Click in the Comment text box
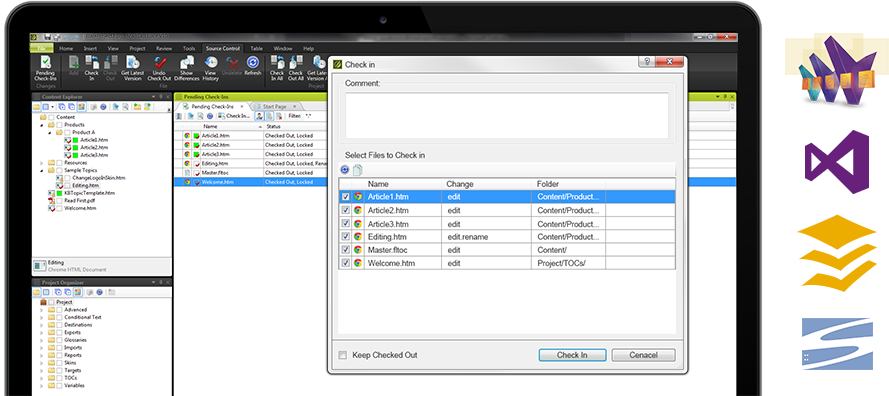The height and width of the screenshot is (396, 889). point(507,115)
